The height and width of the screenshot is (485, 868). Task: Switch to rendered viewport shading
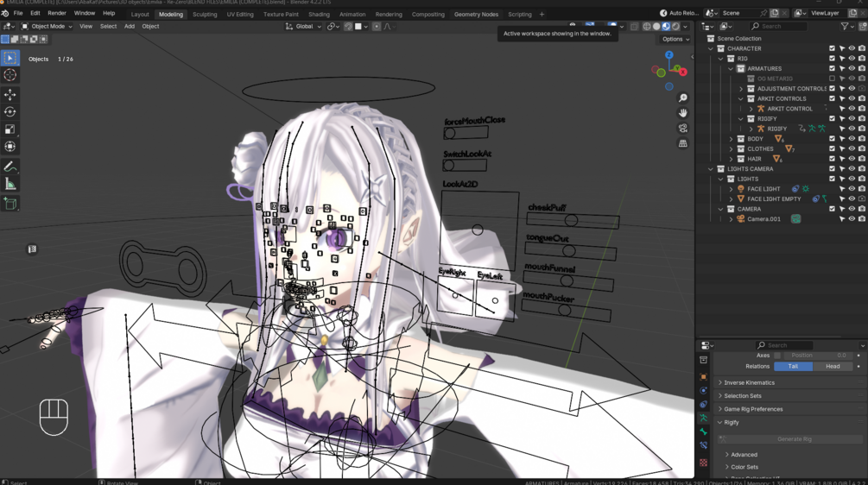pos(675,26)
